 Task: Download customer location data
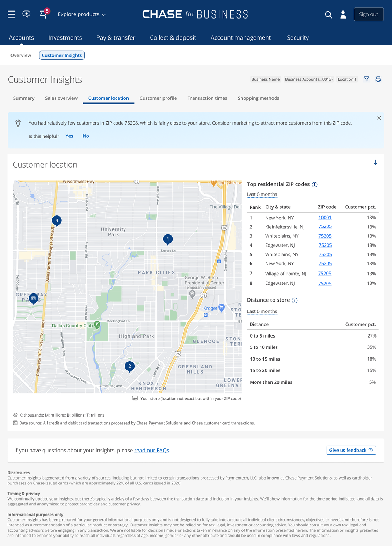[375, 163]
